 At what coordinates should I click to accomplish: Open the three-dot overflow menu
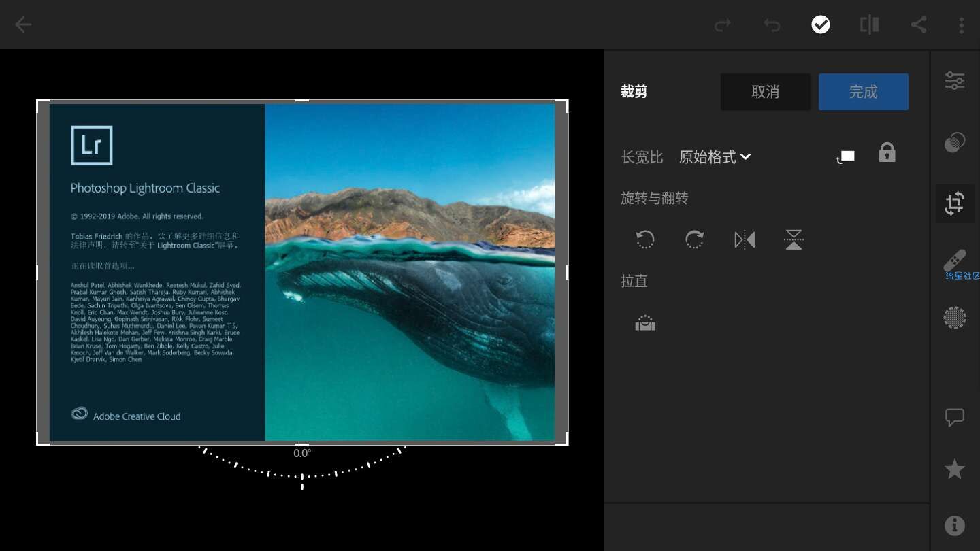(961, 25)
